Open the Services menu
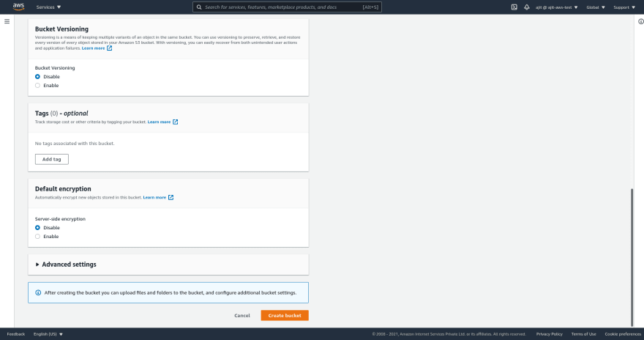Image resolution: width=644 pixels, height=340 pixels. click(x=48, y=7)
